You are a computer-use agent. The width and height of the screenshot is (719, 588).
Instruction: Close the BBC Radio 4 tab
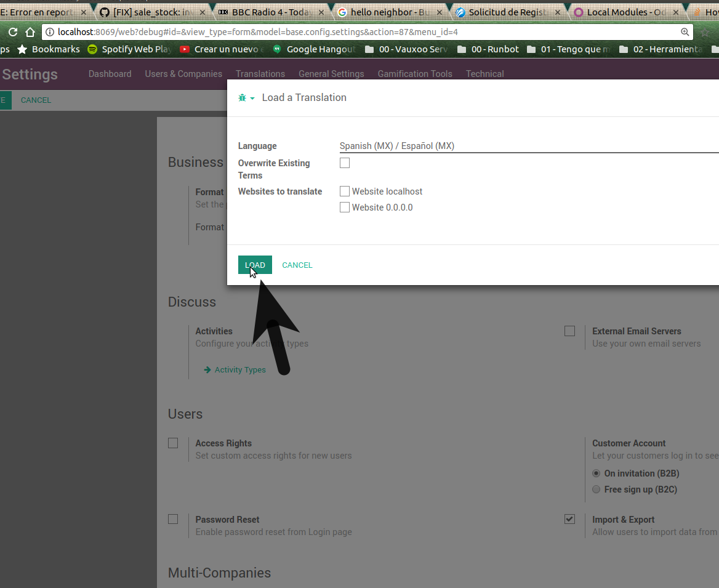(321, 12)
